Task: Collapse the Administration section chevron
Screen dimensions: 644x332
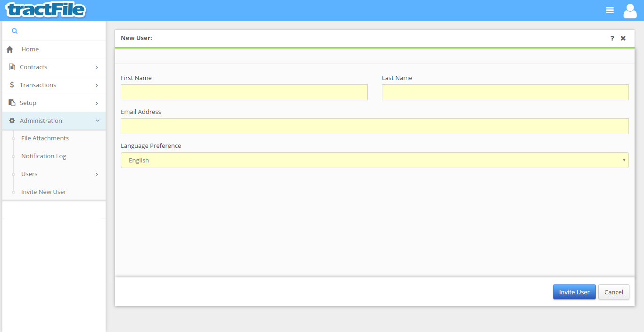Action: (x=97, y=121)
